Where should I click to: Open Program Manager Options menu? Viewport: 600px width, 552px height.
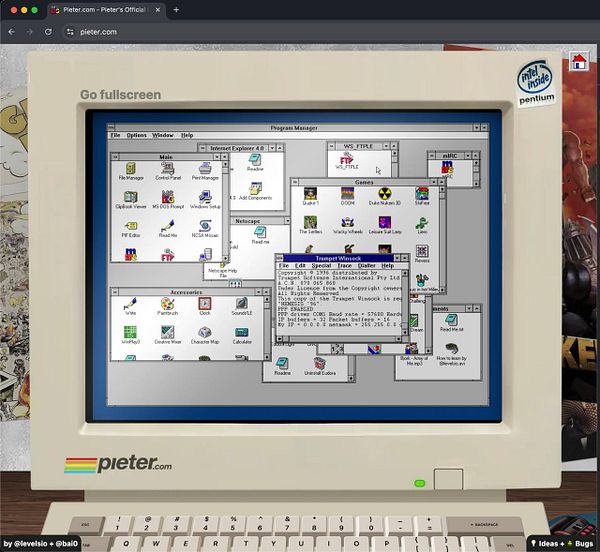click(136, 135)
